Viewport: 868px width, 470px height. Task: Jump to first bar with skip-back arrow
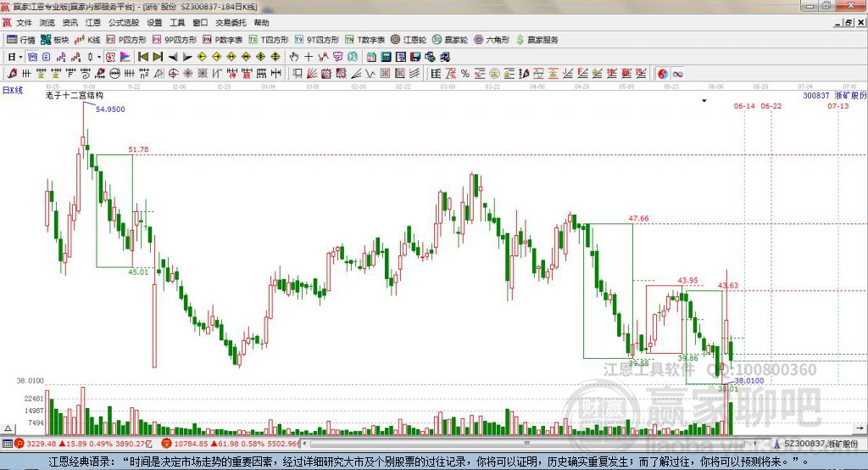click(143, 57)
